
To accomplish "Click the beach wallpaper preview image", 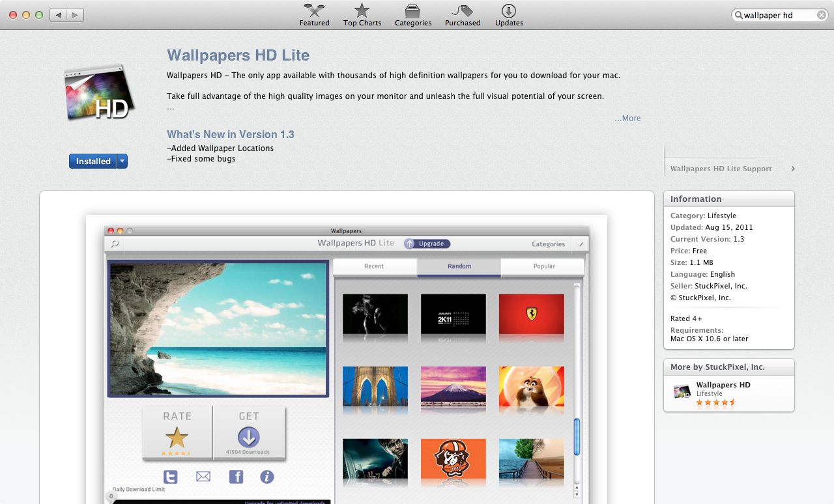I will click(x=218, y=329).
